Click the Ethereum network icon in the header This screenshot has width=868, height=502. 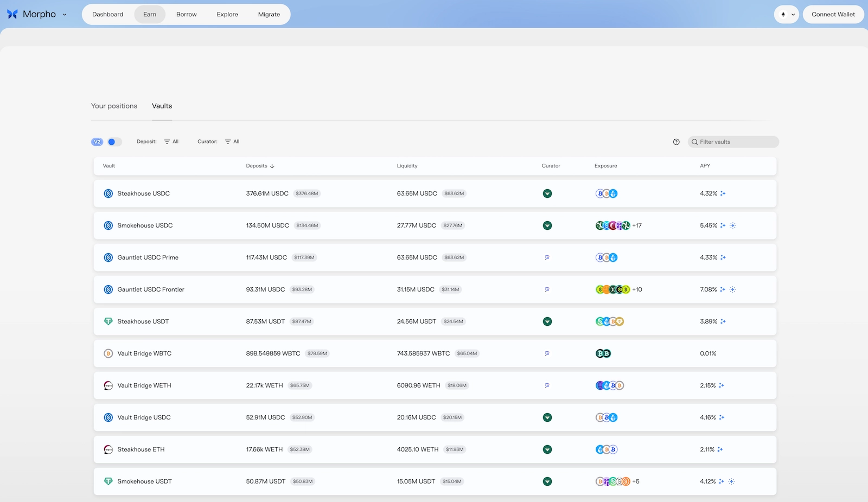782,14
